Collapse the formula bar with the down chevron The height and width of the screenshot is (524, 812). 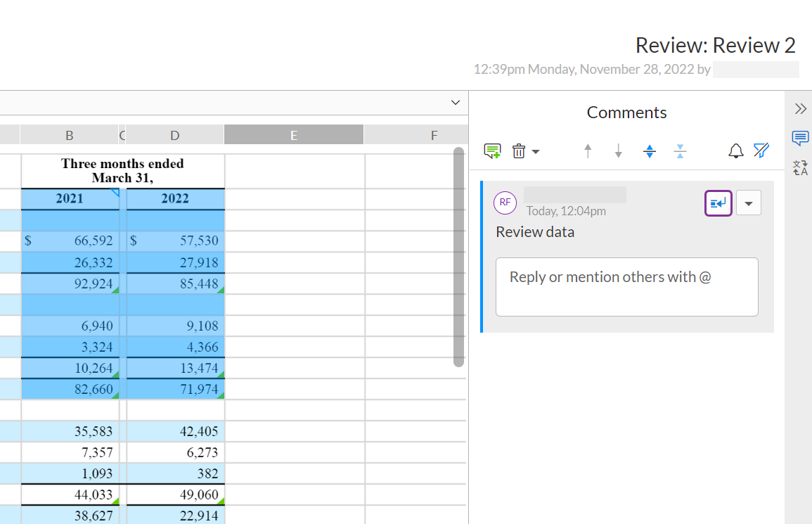[x=455, y=102]
